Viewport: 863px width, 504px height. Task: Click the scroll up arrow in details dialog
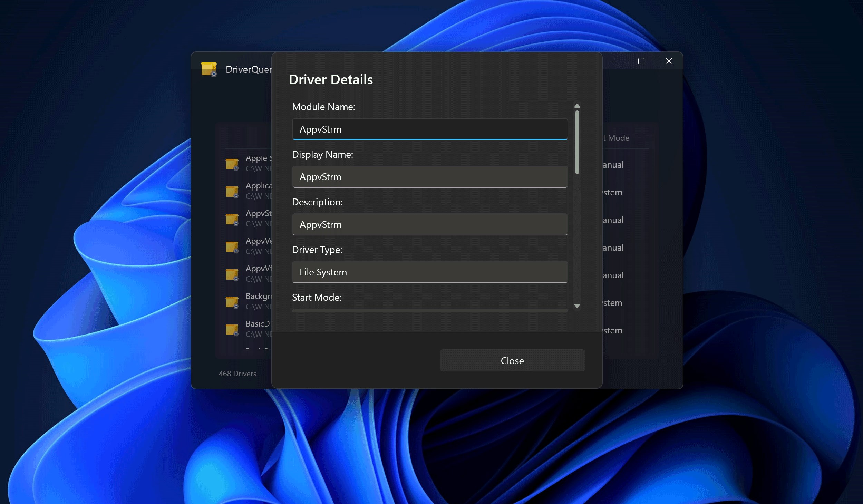577,106
